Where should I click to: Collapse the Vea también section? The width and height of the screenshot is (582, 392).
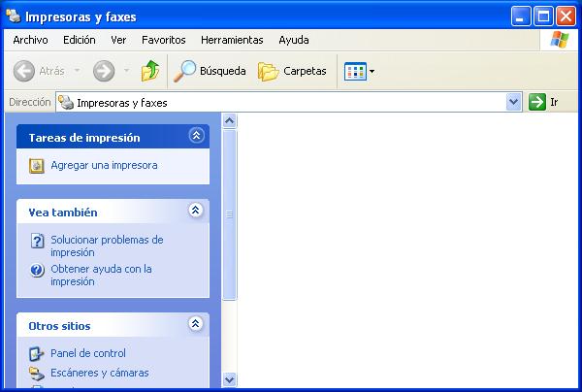click(x=196, y=211)
